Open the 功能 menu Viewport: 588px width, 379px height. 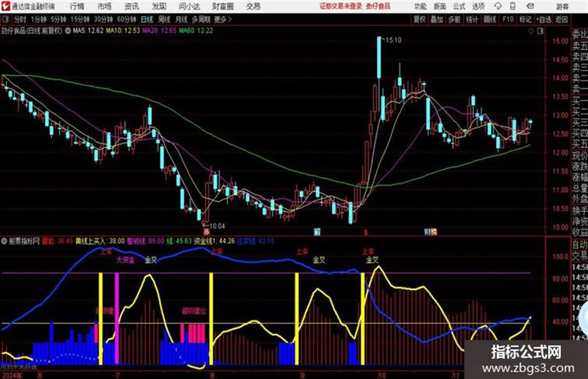pos(421,6)
